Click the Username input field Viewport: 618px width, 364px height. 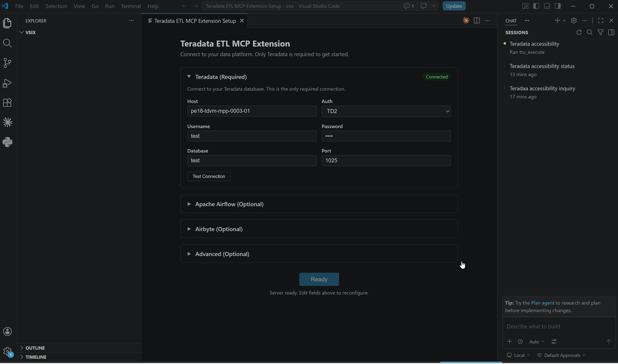click(x=252, y=136)
